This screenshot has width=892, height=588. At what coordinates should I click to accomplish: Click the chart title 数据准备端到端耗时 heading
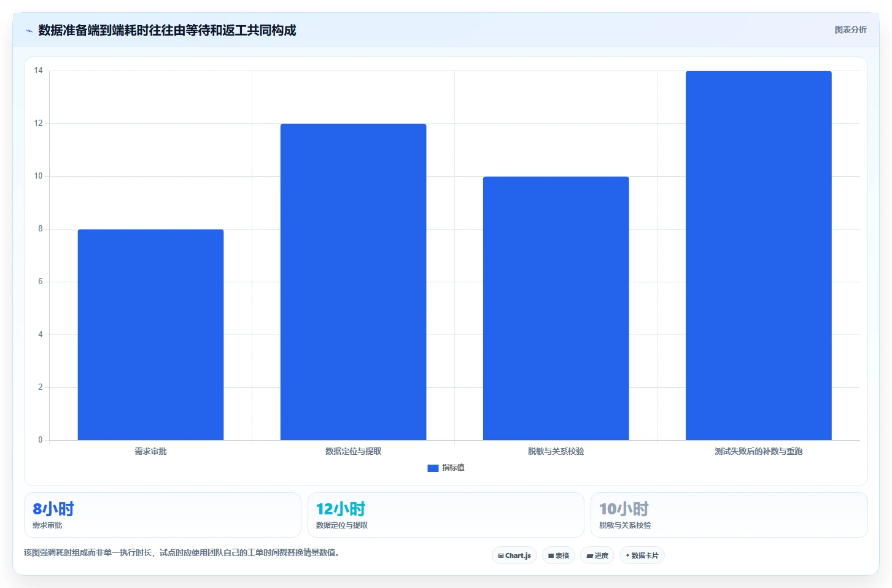[x=167, y=30]
